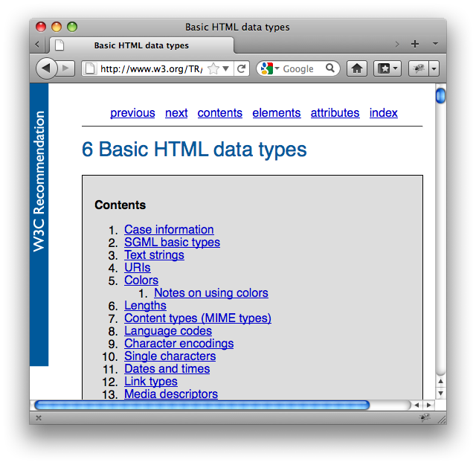
Task: Open the elements navigation link
Action: pyautogui.click(x=277, y=112)
